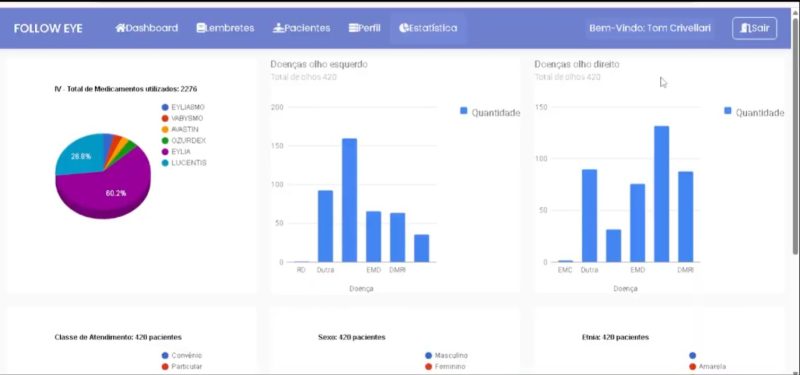Viewport: 800px width, 375px height.
Task: Click the Lembretes reminder icon
Action: click(x=201, y=28)
